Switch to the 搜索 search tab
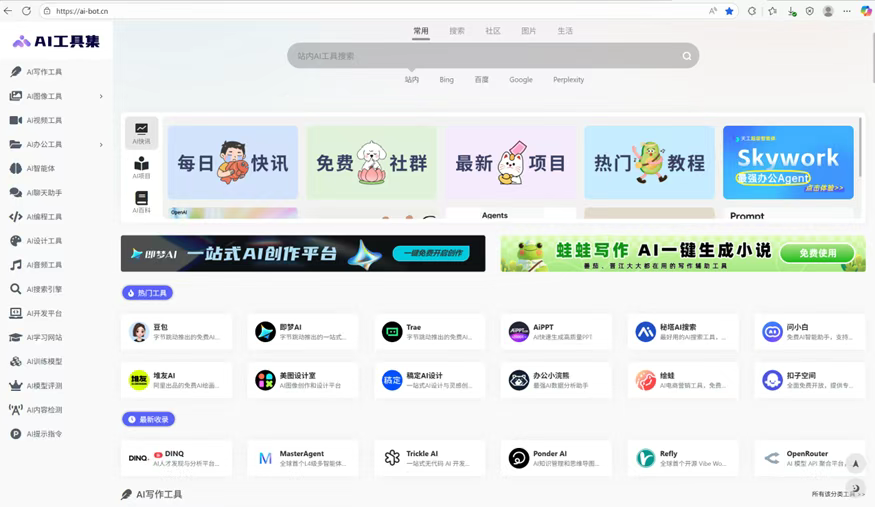The width and height of the screenshot is (875, 507). pos(457,31)
